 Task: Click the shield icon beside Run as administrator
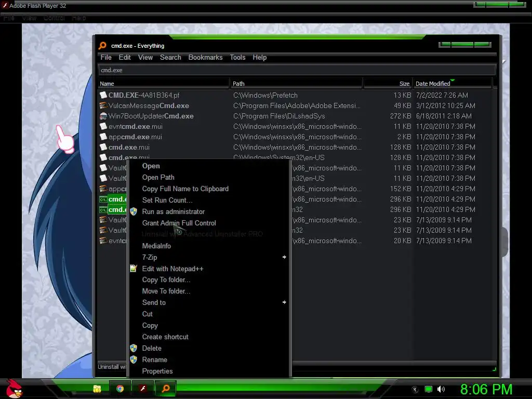point(134,211)
